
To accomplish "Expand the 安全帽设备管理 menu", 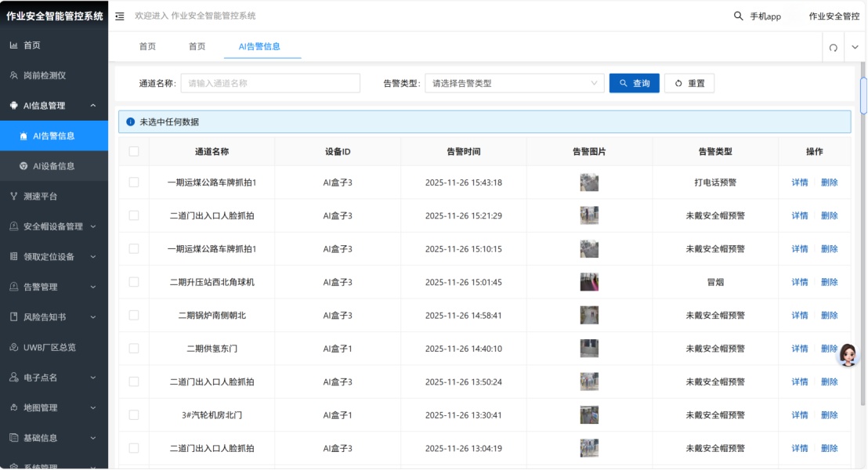I will pos(53,226).
